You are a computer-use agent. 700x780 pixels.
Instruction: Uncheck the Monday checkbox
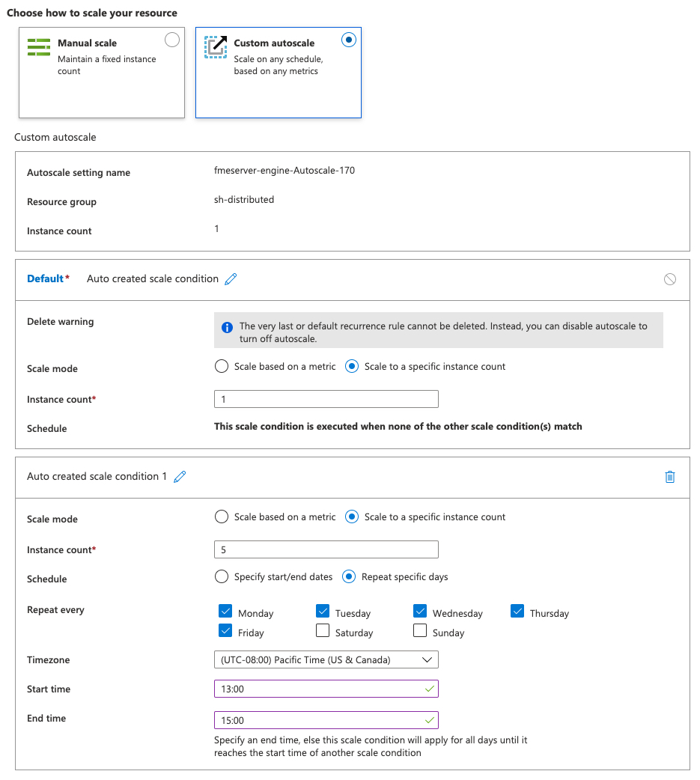pyautogui.click(x=225, y=611)
